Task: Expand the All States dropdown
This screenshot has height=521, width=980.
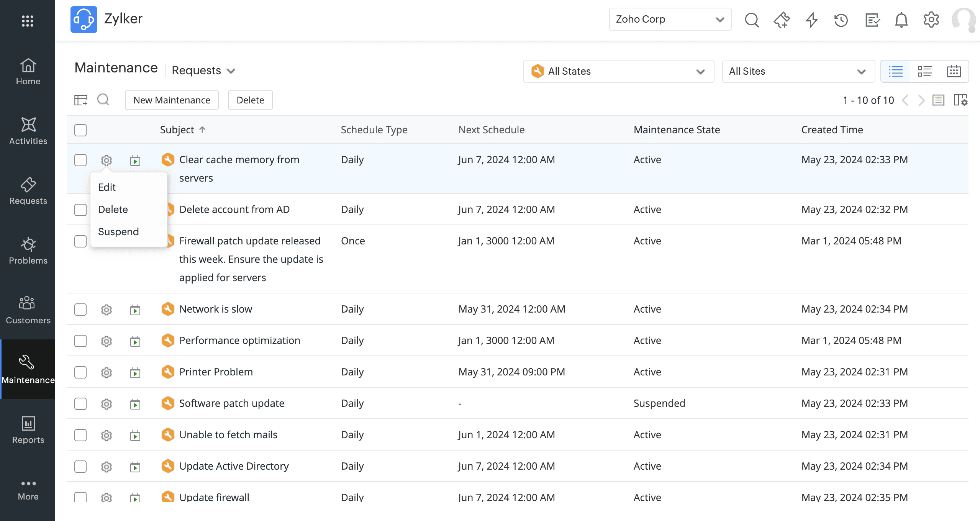Action: [x=618, y=71]
